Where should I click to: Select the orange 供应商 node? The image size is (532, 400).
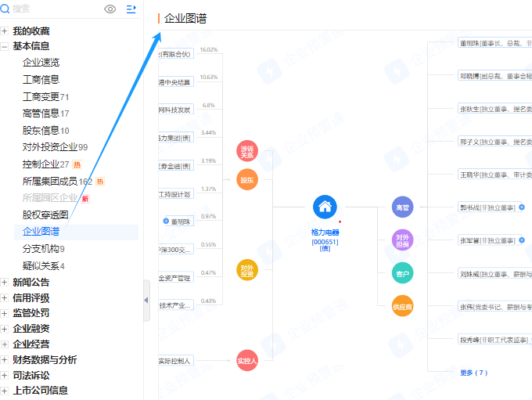pyautogui.click(x=402, y=306)
